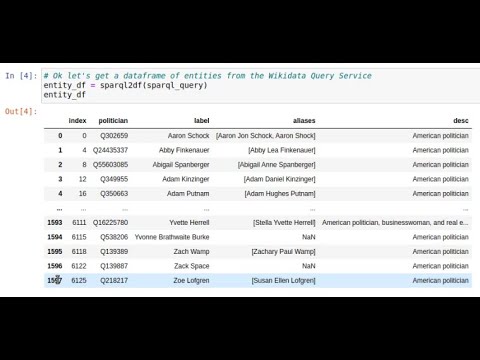Select cell Q218217

114,280
